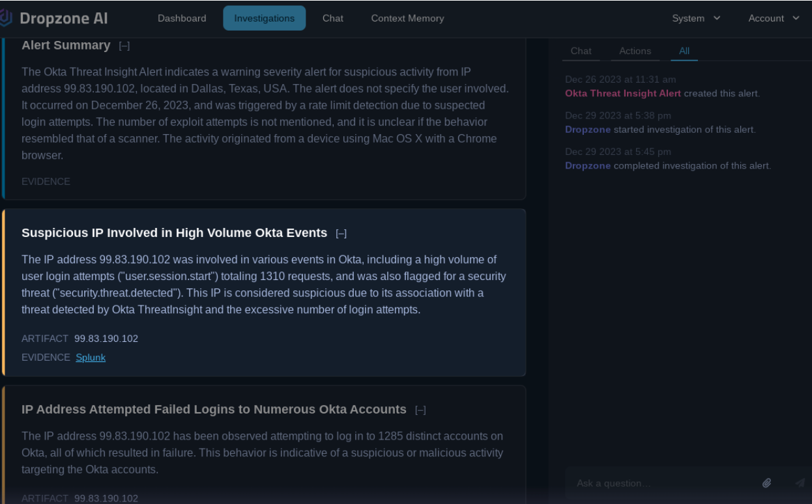This screenshot has height=504, width=812.
Task: Click the paperclip attachment icon
Action: click(x=767, y=483)
